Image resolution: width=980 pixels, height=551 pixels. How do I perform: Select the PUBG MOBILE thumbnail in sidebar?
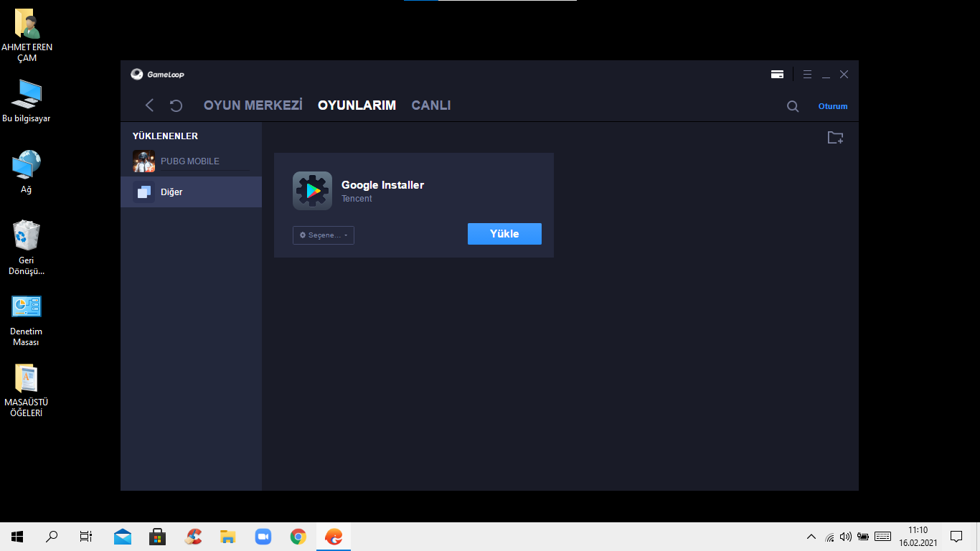pos(143,161)
